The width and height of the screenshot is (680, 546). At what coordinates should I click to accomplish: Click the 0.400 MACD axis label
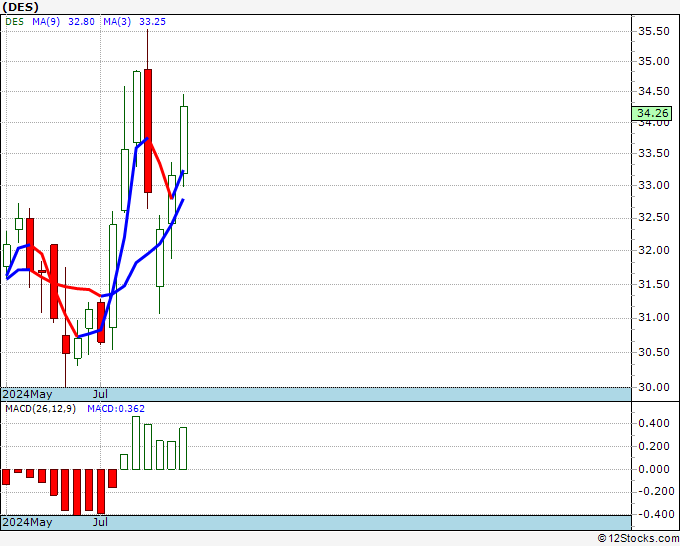[654, 423]
